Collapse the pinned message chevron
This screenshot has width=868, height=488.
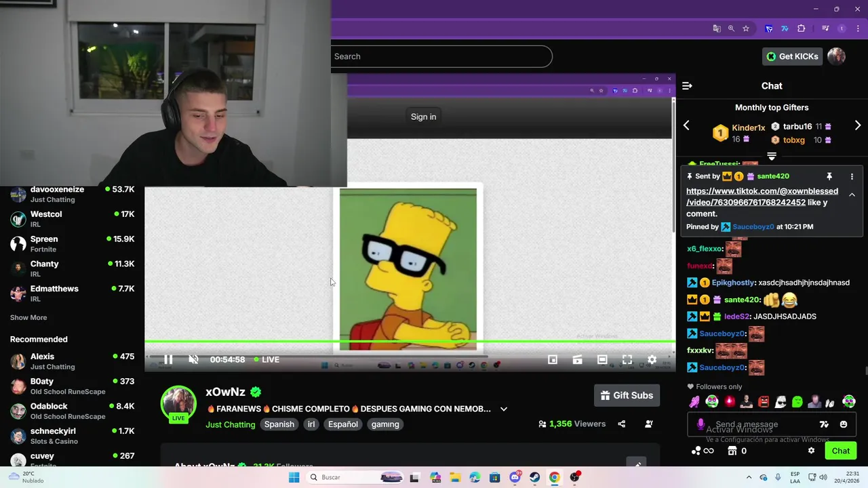(x=852, y=195)
